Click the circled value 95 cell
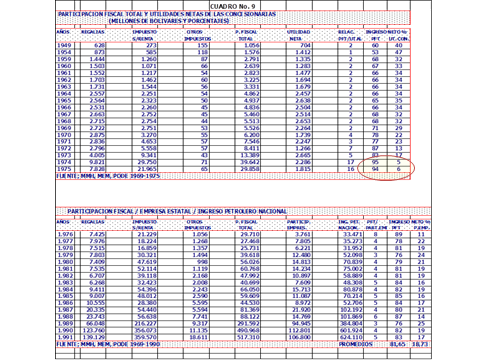480x360 pixels. click(x=375, y=162)
